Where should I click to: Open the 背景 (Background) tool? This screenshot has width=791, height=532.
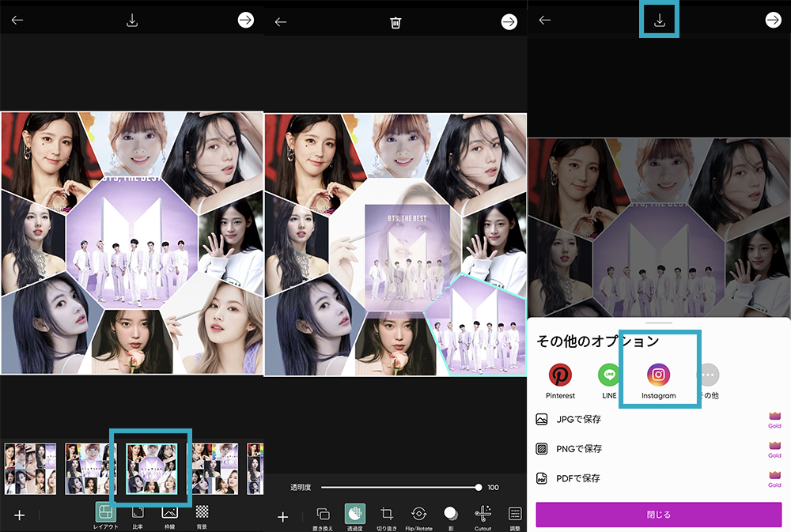point(202,514)
